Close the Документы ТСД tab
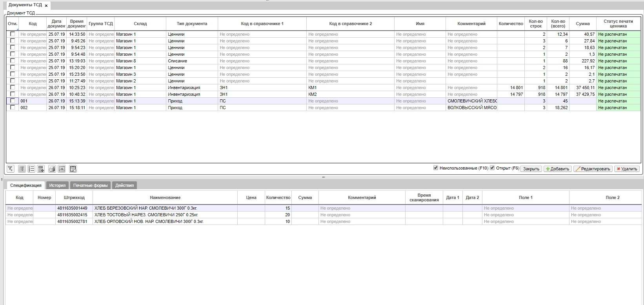Image resolution: width=644 pixels, height=305 pixels. 46,6
